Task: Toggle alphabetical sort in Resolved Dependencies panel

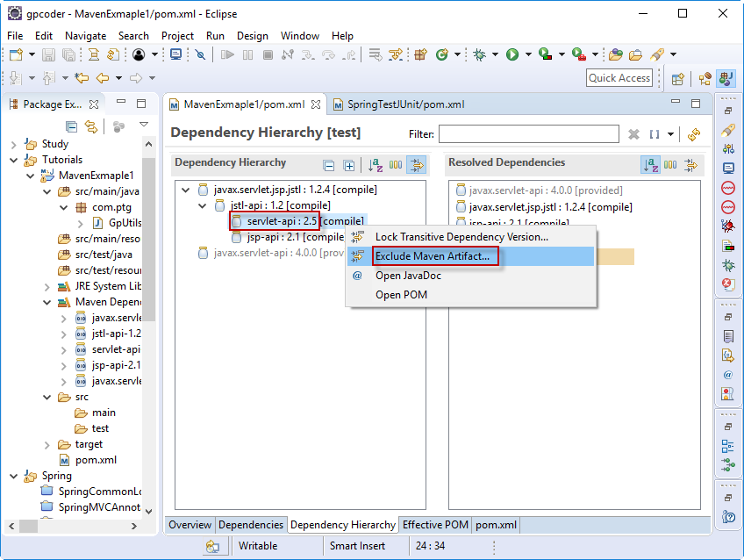Action: click(x=650, y=165)
